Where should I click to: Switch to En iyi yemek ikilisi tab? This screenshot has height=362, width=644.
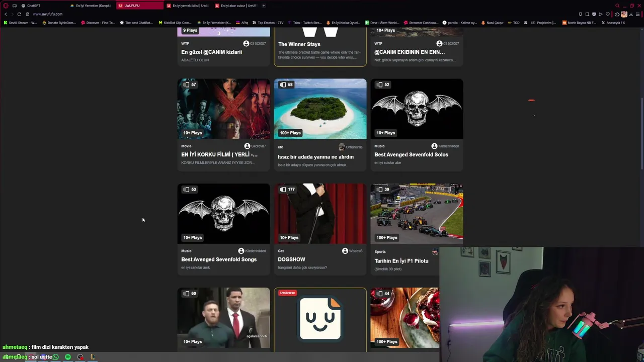coord(188,6)
